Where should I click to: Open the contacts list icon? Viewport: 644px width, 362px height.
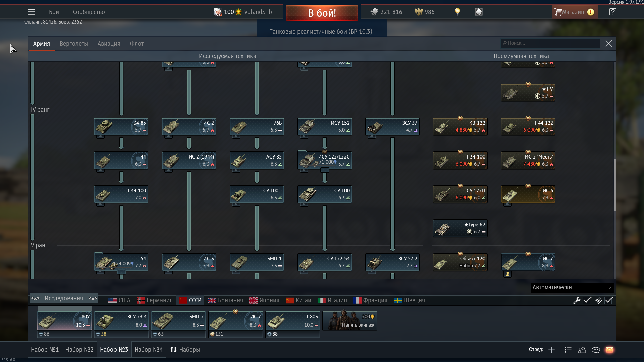pos(568,350)
